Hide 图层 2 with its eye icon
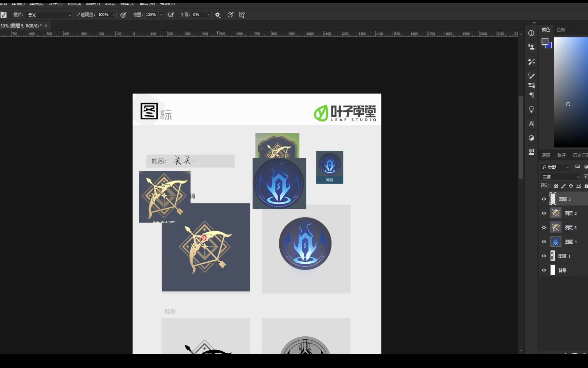 coord(544,213)
